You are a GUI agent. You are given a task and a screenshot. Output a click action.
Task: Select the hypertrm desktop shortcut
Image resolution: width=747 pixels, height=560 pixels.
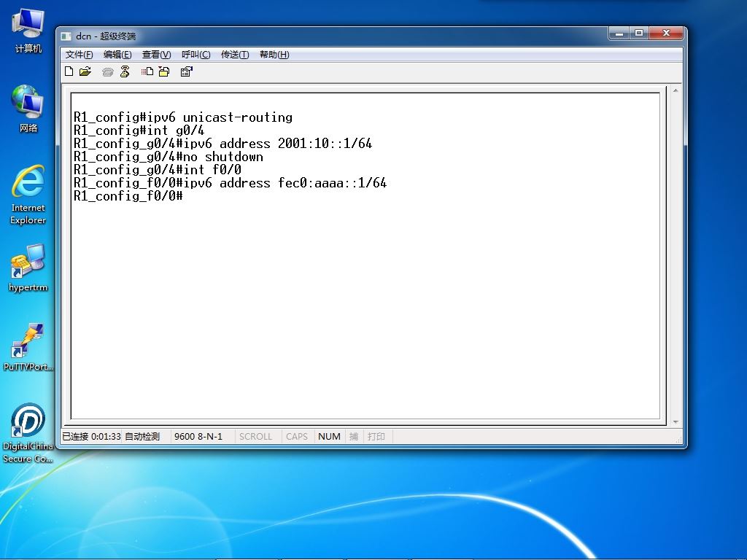click(x=28, y=268)
